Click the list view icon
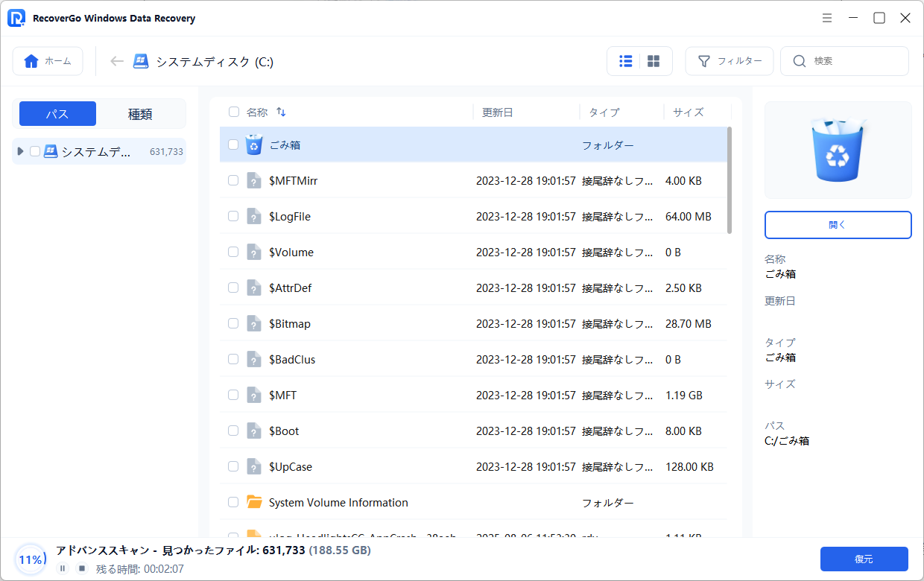Screen dimensions: 924x581 626,62
